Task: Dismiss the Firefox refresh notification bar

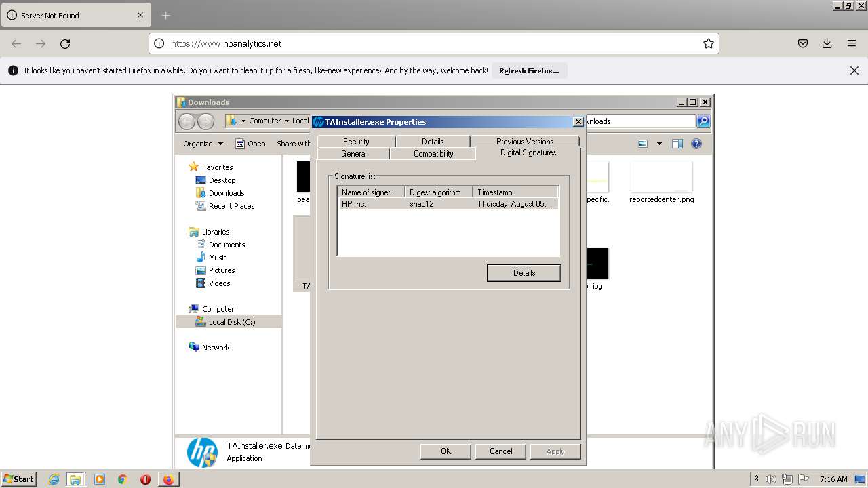Action: click(x=854, y=70)
